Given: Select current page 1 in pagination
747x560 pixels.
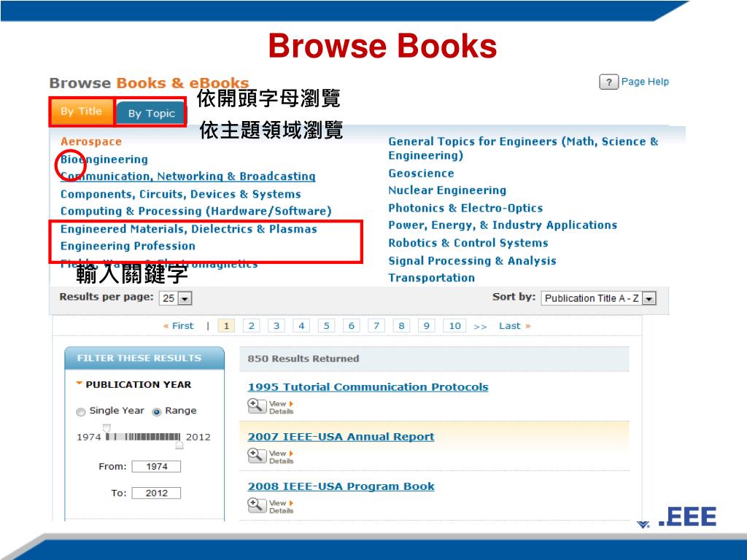Looking at the screenshot, I should tap(226, 326).
